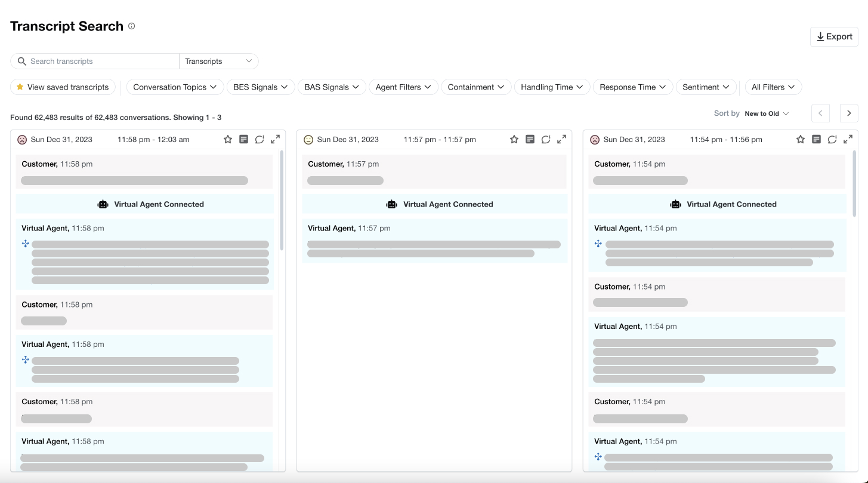
Task: Click the move handle beside the Virtual Agent message
Action: (25, 244)
